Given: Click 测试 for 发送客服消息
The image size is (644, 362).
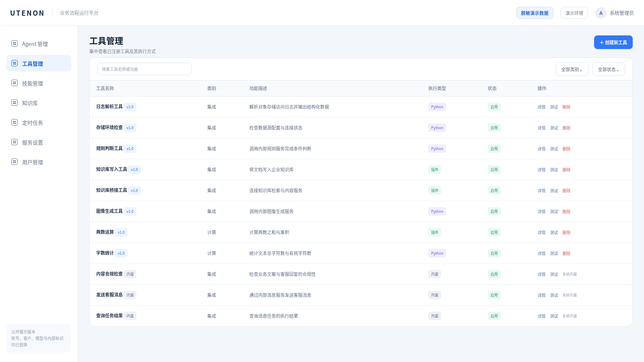Looking at the screenshot, I should point(554,295).
